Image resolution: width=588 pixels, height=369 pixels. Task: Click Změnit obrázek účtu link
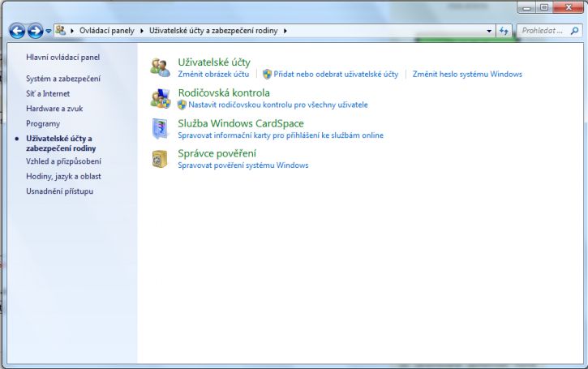tap(213, 75)
